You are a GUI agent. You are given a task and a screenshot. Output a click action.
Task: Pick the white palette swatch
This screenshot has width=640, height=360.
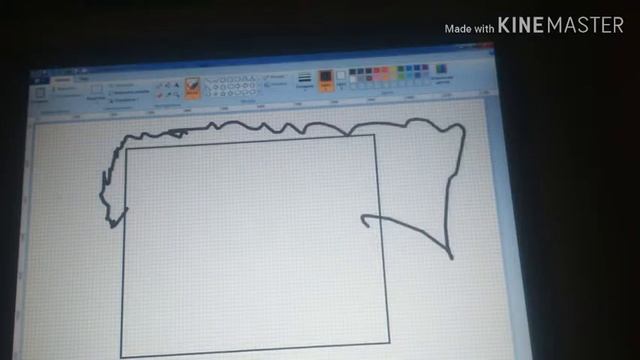click(353, 79)
